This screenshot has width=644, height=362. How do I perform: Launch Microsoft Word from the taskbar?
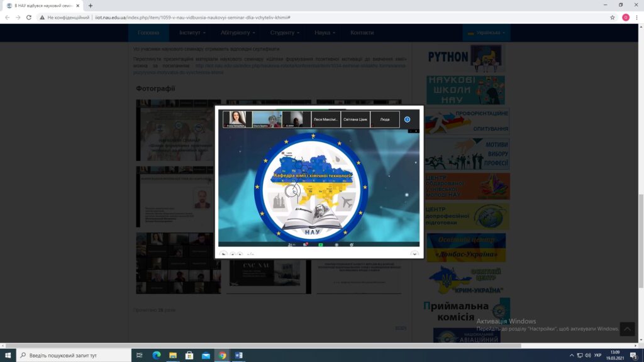pos(238,355)
